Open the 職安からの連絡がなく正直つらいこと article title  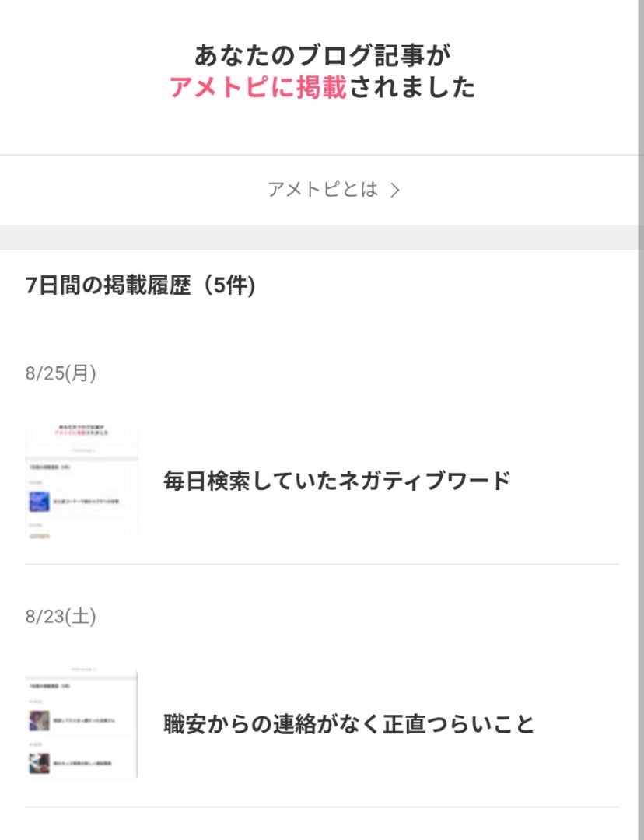point(348,724)
